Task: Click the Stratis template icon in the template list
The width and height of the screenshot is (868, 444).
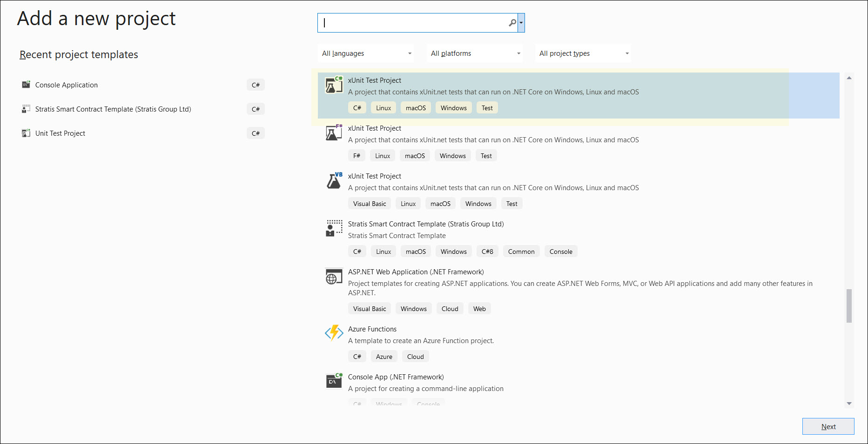Action: tap(334, 228)
